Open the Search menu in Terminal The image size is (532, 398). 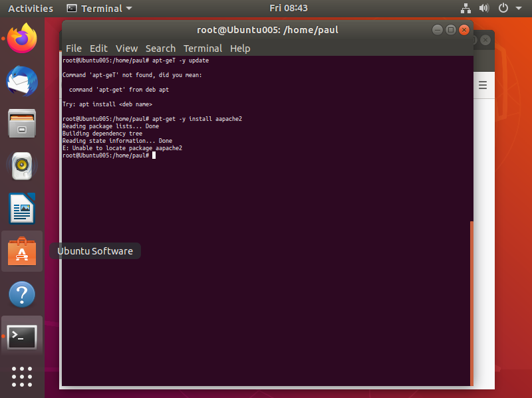[x=160, y=49]
